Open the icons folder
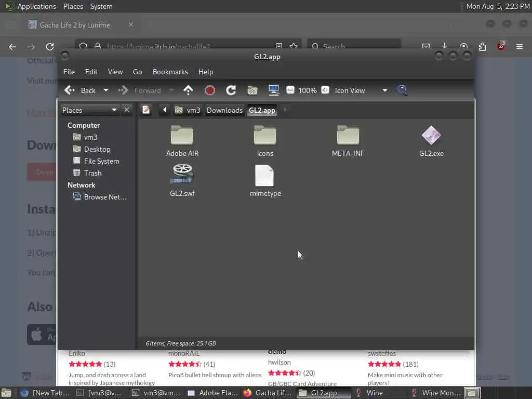The height and width of the screenshot is (399, 532). (265, 141)
